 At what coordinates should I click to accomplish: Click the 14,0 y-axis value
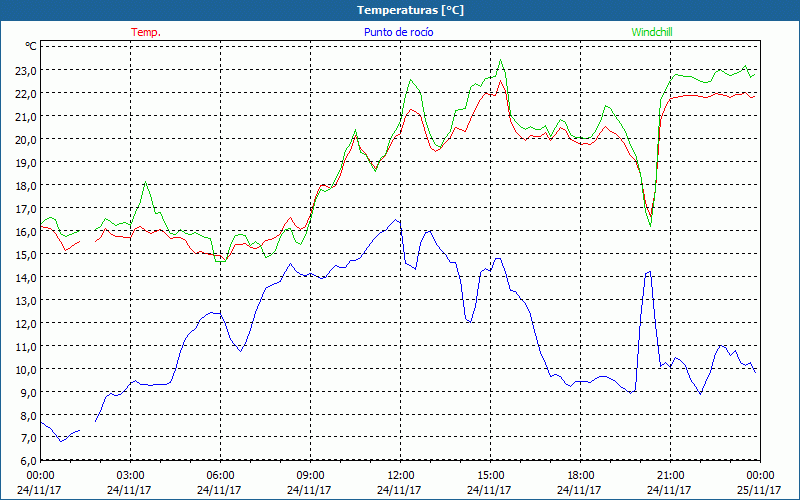pos(26,277)
